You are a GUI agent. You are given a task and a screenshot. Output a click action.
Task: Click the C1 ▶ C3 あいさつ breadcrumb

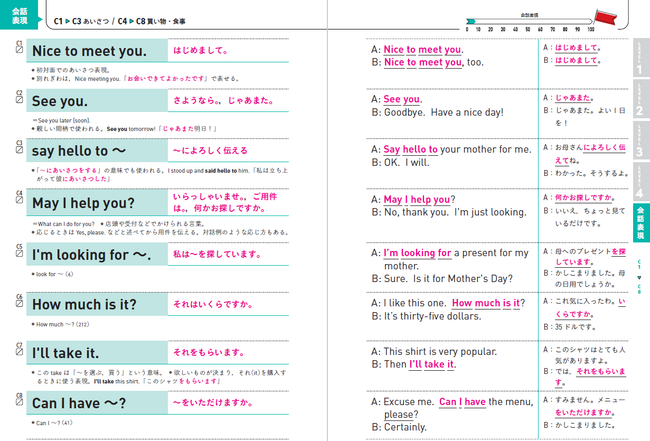point(82,21)
